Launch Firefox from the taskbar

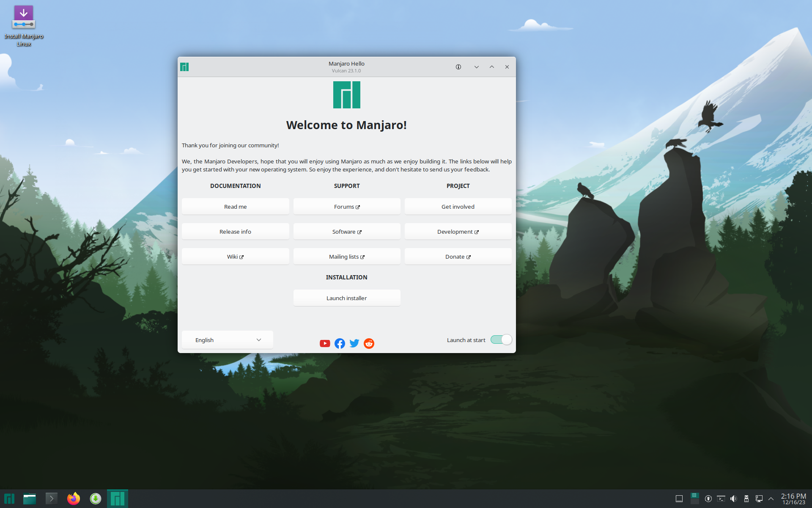click(74, 499)
